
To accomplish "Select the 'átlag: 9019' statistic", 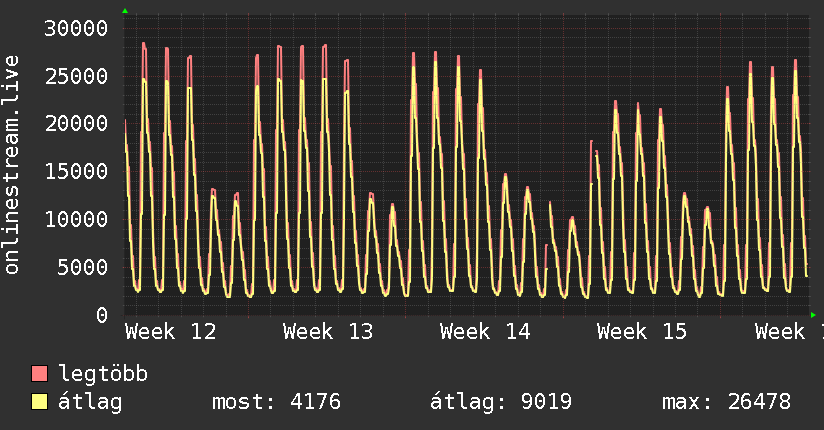I will [501, 402].
